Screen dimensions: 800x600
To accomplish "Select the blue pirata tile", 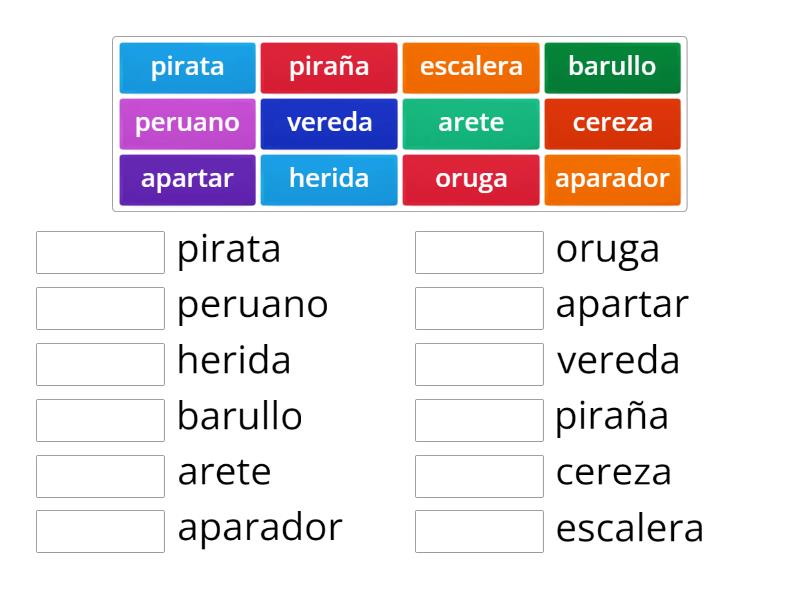I will [x=187, y=67].
